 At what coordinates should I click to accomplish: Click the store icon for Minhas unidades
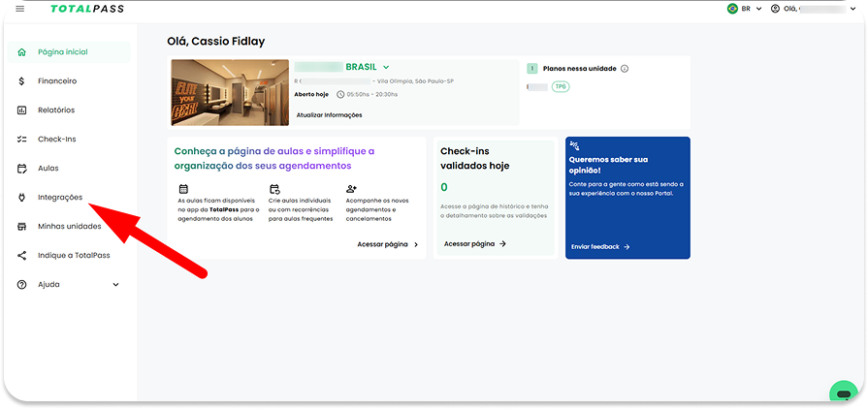pyautogui.click(x=21, y=227)
